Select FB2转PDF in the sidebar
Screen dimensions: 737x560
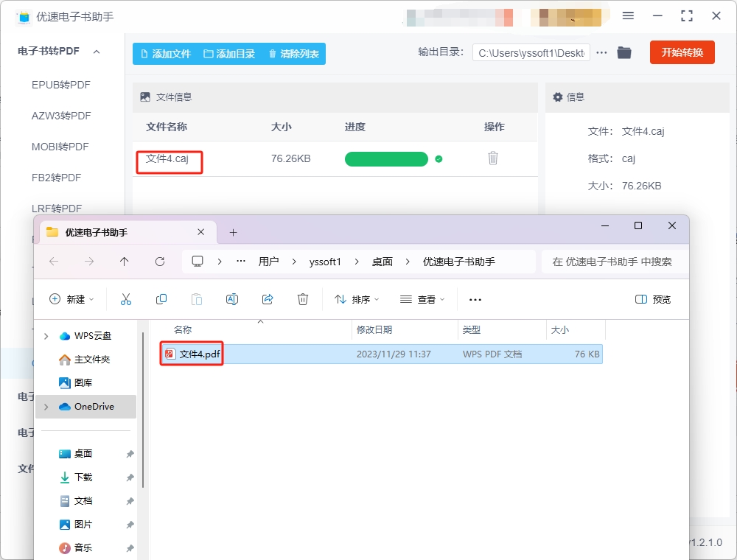point(57,178)
